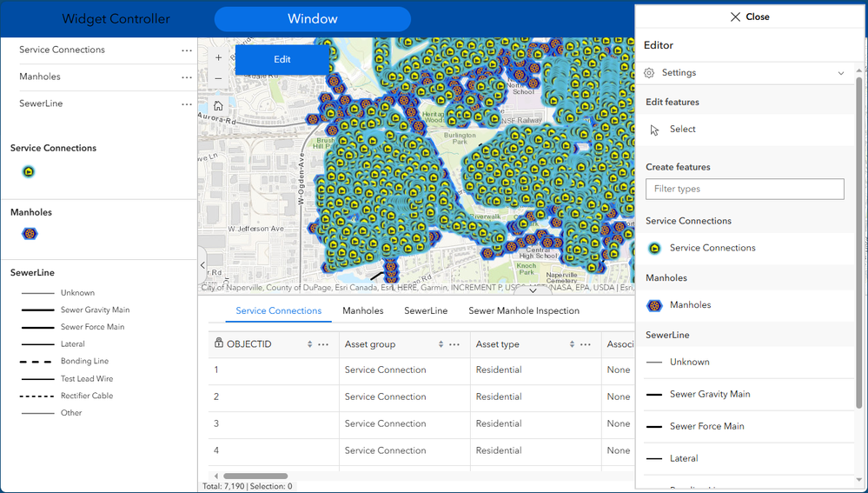The width and height of the screenshot is (868, 493).
Task: Click Residential cell in row 1
Action: click(x=536, y=370)
